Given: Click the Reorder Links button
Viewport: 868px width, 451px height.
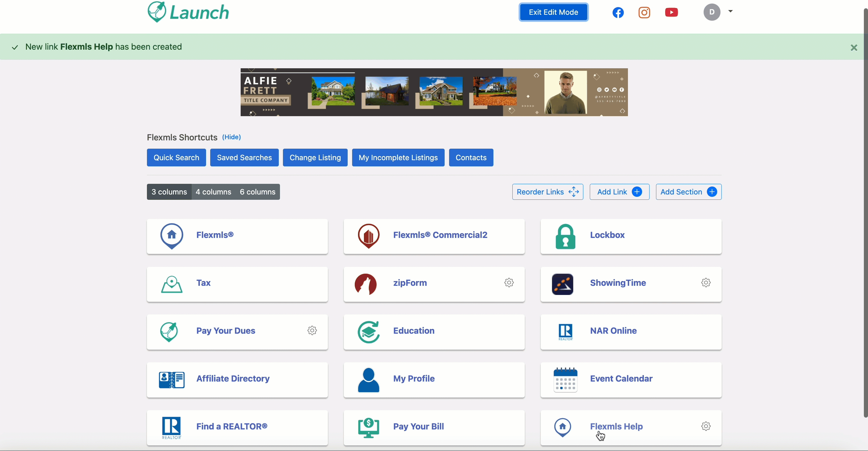Looking at the screenshot, I should tap(548, 192).
